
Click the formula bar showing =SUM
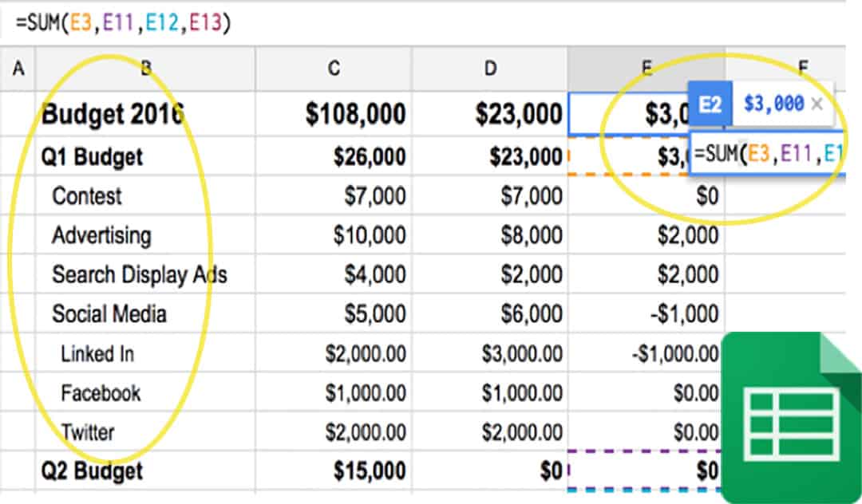click(x=124, y=23)
